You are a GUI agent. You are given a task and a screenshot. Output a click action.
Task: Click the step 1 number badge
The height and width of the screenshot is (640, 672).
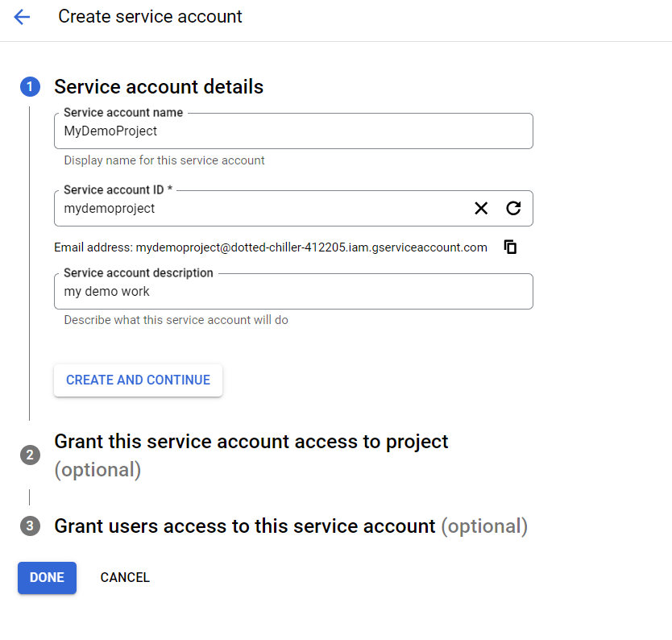[x=30, y=87]
